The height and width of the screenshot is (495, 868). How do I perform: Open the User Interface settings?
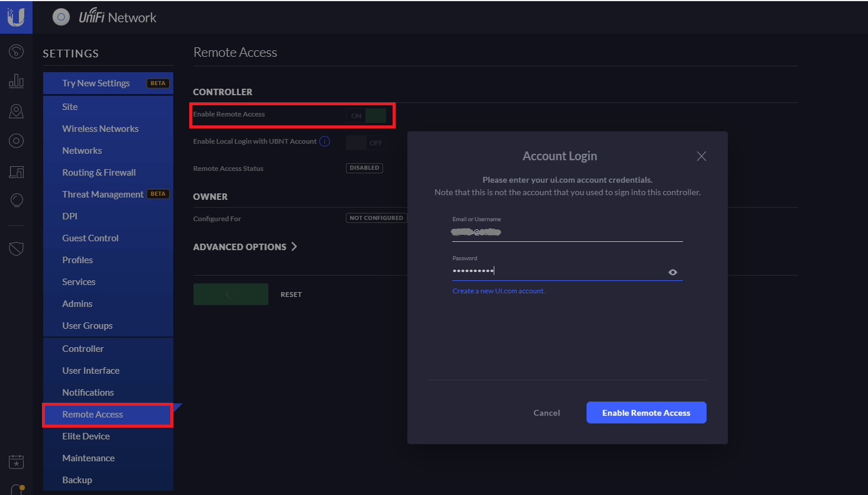coord(108,370)
